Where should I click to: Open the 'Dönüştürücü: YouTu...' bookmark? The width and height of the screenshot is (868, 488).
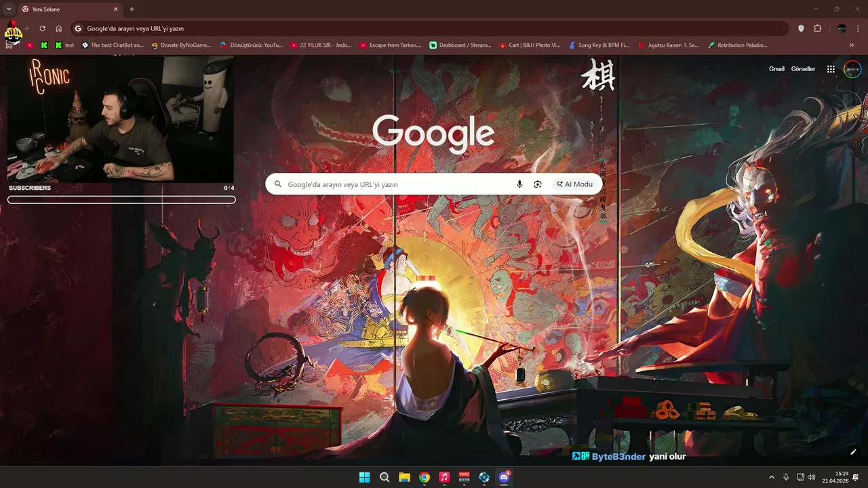(252, 45)
